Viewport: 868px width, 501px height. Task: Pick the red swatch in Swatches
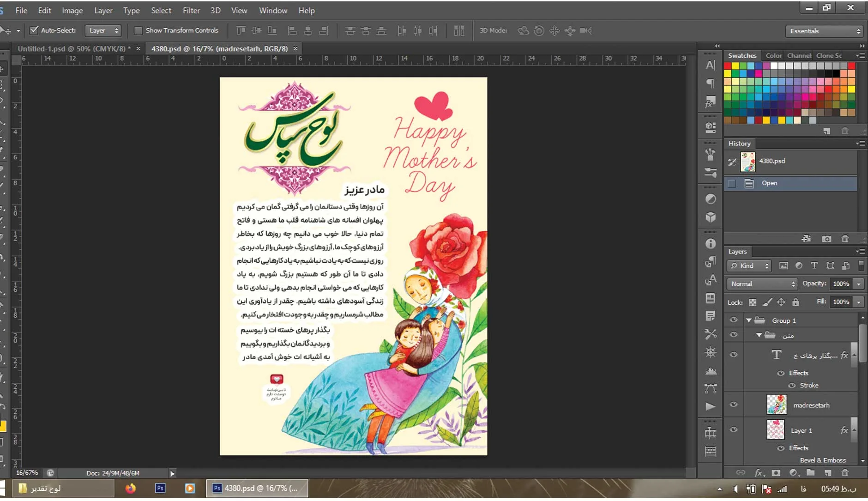pos(727,66)
